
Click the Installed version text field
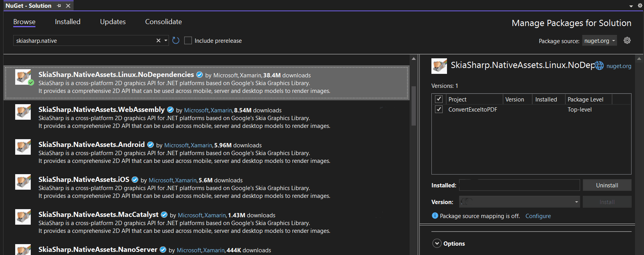click(x=519, y=185)
